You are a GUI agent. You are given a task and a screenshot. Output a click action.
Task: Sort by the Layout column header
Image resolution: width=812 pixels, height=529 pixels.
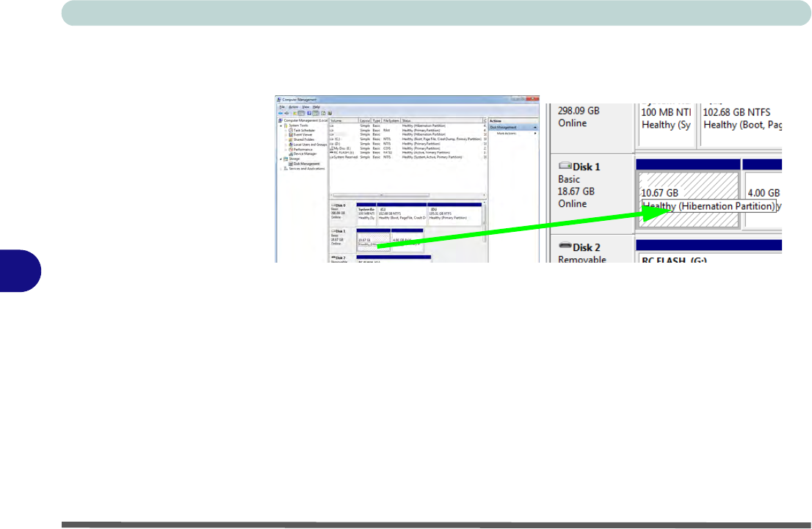click(x=365, y=120)
